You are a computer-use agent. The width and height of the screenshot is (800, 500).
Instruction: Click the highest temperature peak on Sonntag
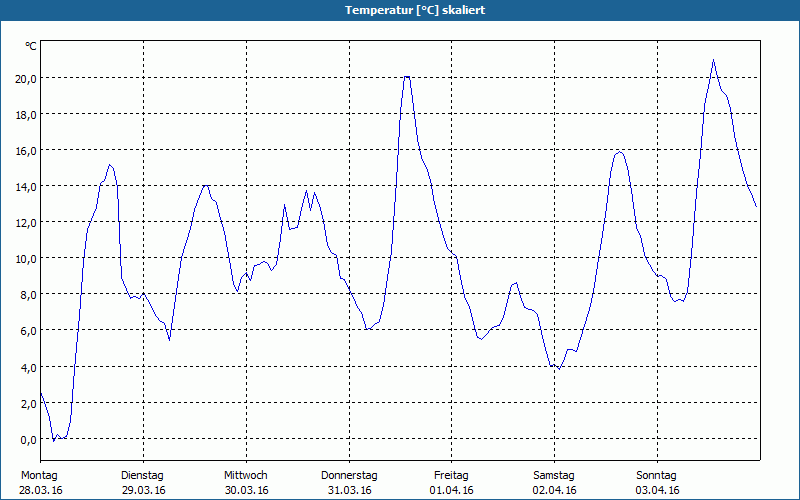(x=713, y=60)
